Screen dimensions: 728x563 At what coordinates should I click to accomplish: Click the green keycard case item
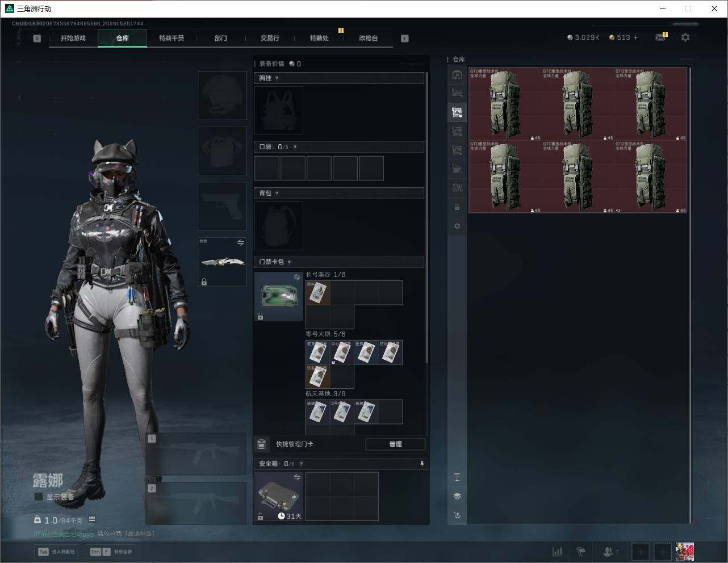click(279, 296)
